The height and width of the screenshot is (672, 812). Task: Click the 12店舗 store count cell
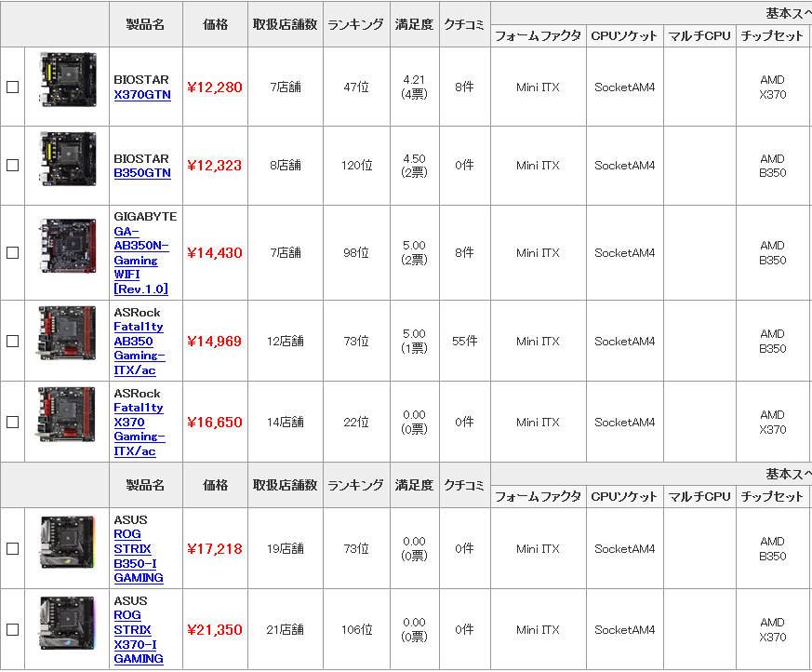[x=286, y=341]
